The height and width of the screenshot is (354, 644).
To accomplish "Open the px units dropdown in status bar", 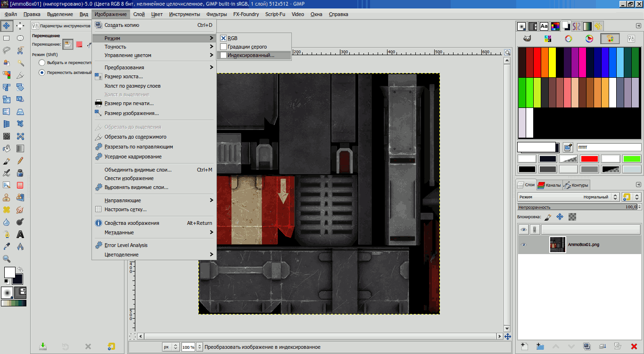I will 171,347.
